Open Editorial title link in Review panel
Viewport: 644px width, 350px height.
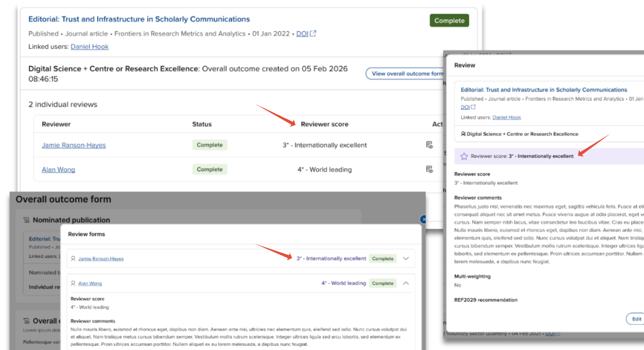pyautogui.click(x=543, y=90)
